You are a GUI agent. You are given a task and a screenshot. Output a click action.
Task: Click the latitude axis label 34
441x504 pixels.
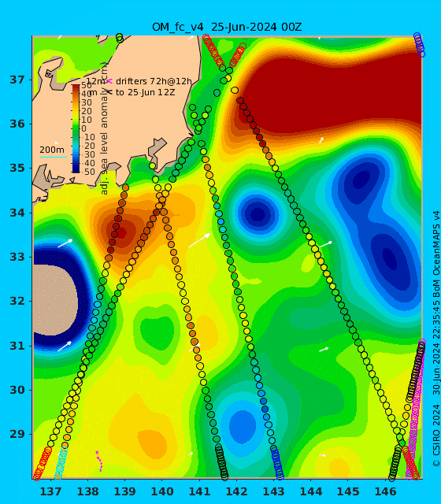click(x=17, y=213)
